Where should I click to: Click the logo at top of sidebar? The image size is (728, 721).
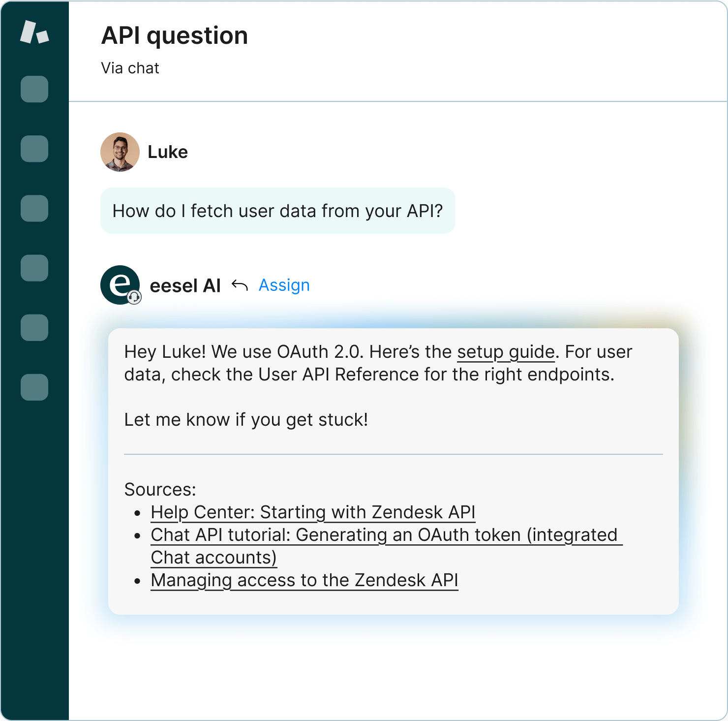coord(34,32)
